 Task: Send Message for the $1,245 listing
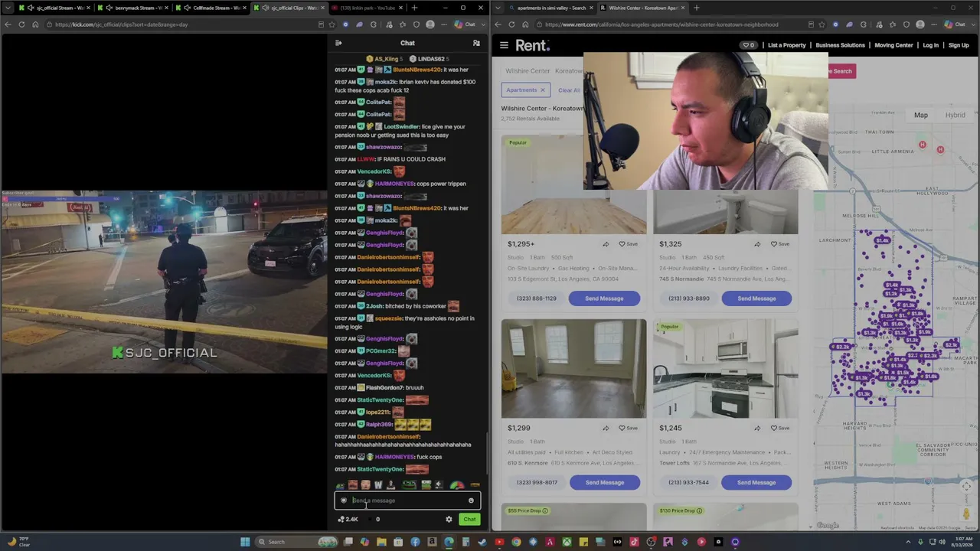coord(756,482)
